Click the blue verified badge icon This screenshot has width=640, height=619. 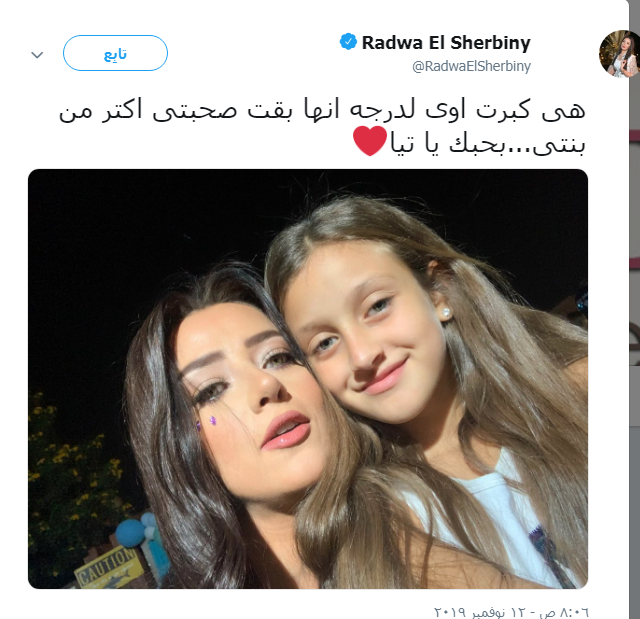(x=348, y=42)
